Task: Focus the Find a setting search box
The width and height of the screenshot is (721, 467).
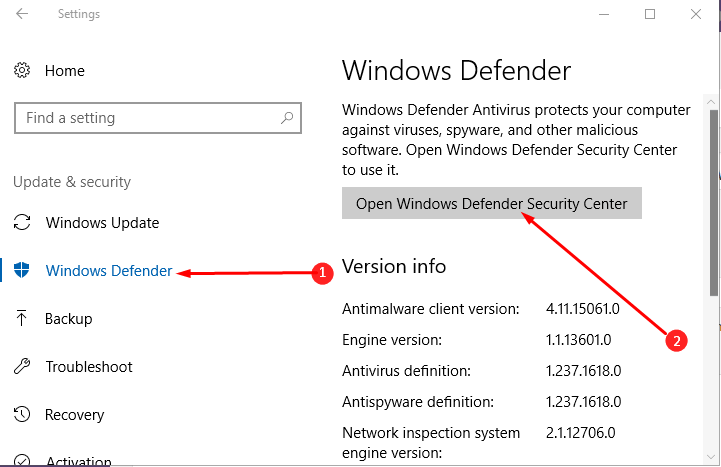Action: (x=158, y=118)
